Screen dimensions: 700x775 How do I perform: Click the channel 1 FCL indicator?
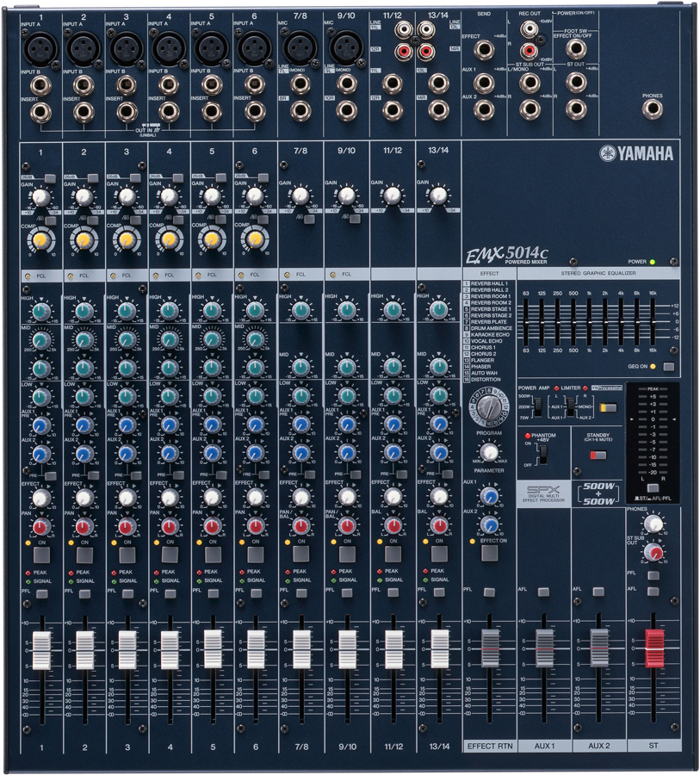(x=28, y=276)
